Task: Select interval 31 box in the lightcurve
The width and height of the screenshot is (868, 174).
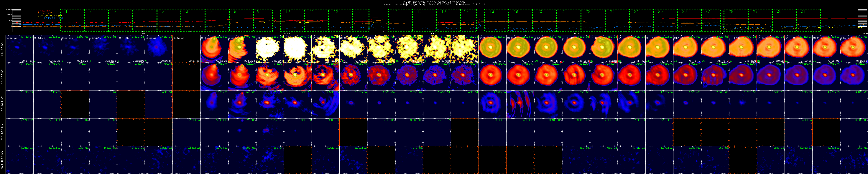Action: [808, 21]
